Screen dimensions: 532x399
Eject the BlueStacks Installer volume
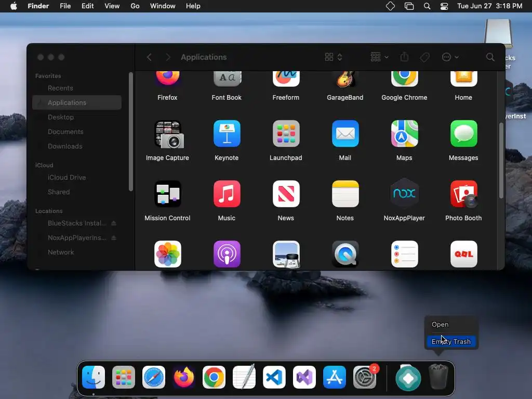coord(114,223)
